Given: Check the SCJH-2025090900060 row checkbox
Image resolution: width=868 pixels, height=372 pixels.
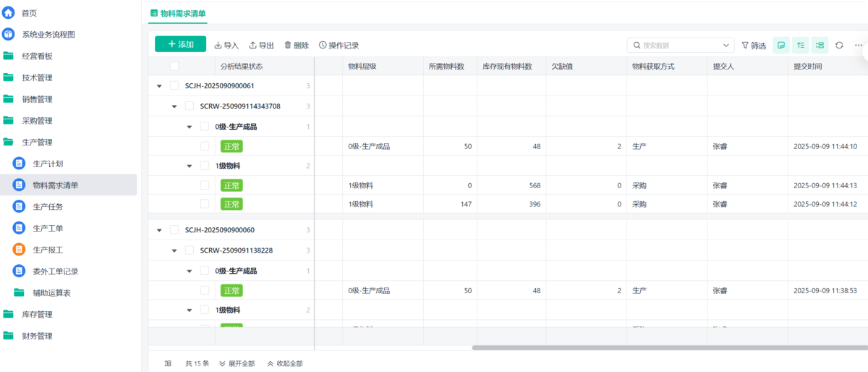Looking at the screenshot, I should point(174,229).
